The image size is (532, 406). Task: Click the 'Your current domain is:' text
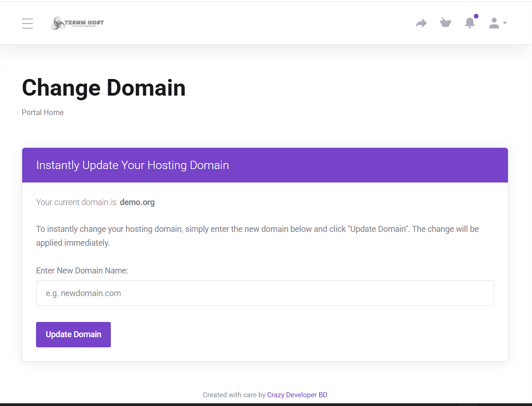77,202
